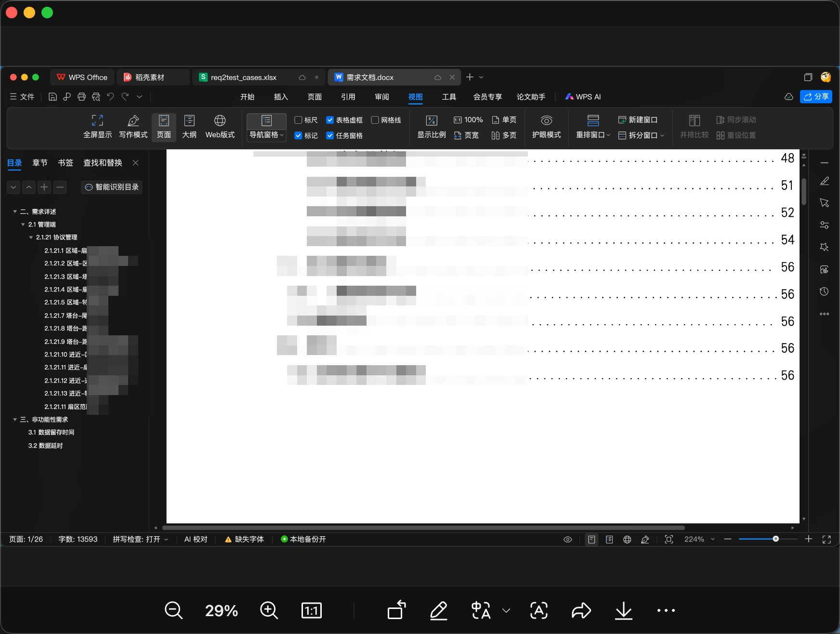Collapse the 2.1.21 协议管理 tree node
Screen dimensions: 840x634
31,238
